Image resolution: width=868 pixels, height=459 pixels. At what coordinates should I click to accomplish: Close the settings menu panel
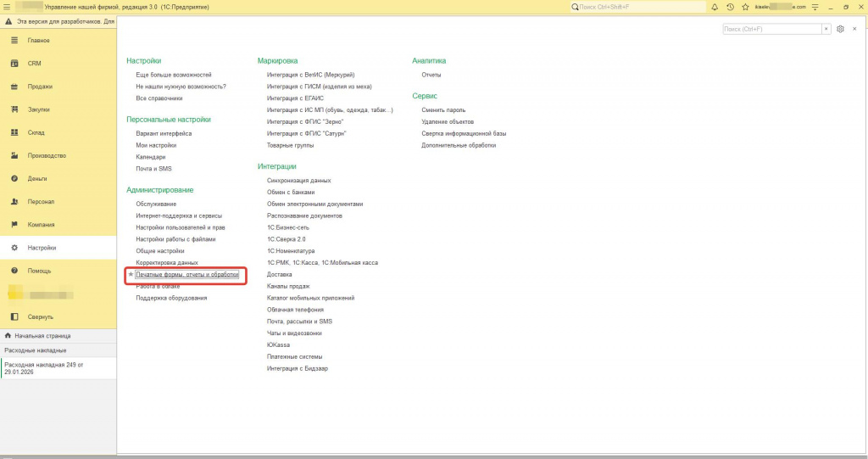pyautogui.click(x=854, y=29)
